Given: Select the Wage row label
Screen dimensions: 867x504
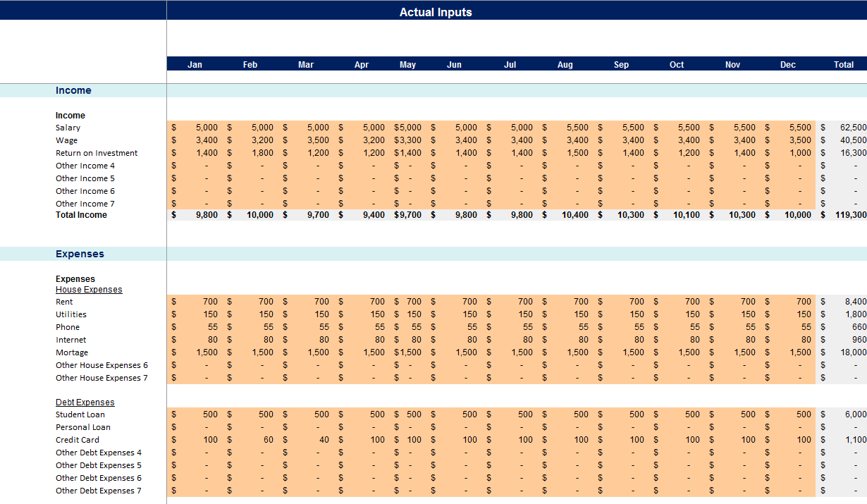Looking at the screenshot, I should [66, 140].
